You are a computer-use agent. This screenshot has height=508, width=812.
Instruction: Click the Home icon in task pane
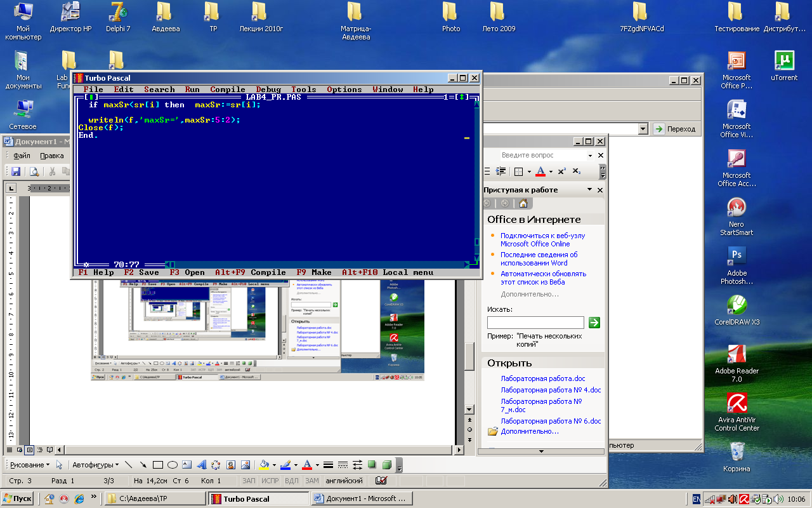pyautogui.click(x=523, y=203)
